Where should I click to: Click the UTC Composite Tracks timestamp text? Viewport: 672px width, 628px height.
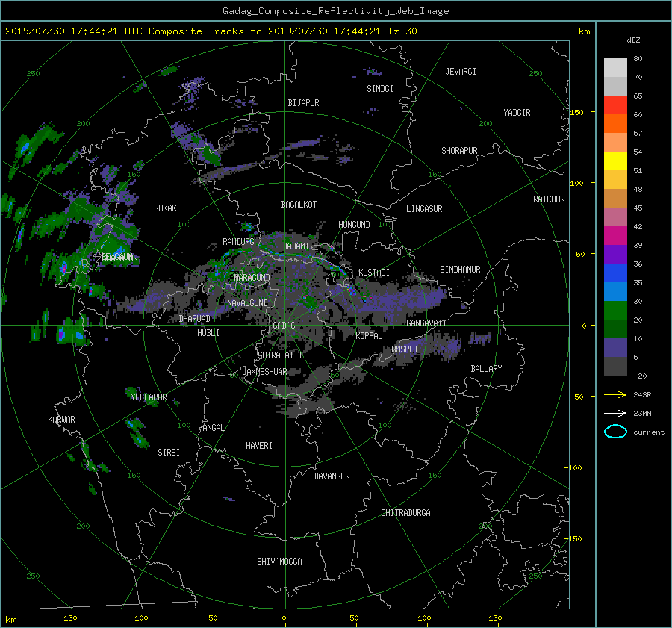211,31
